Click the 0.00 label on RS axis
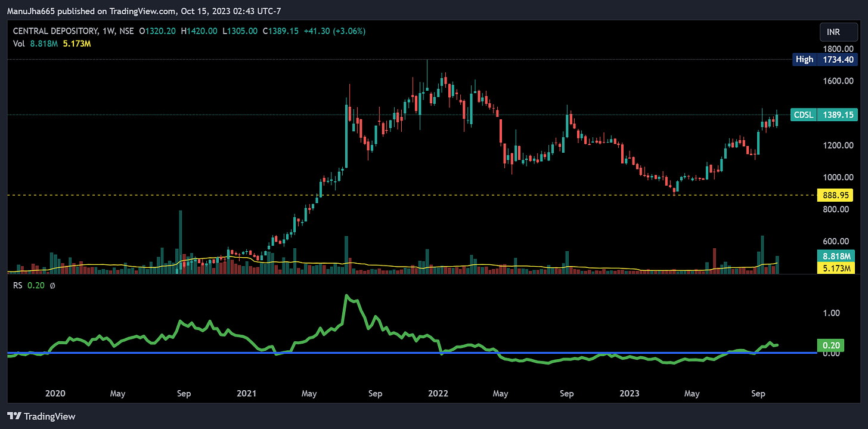 coord(832,353)
